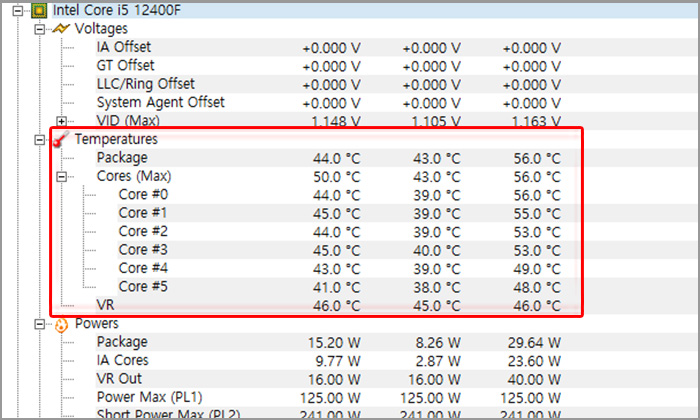
Task: Click the 29.64 W package power maximum
Action: click(534, 343)
